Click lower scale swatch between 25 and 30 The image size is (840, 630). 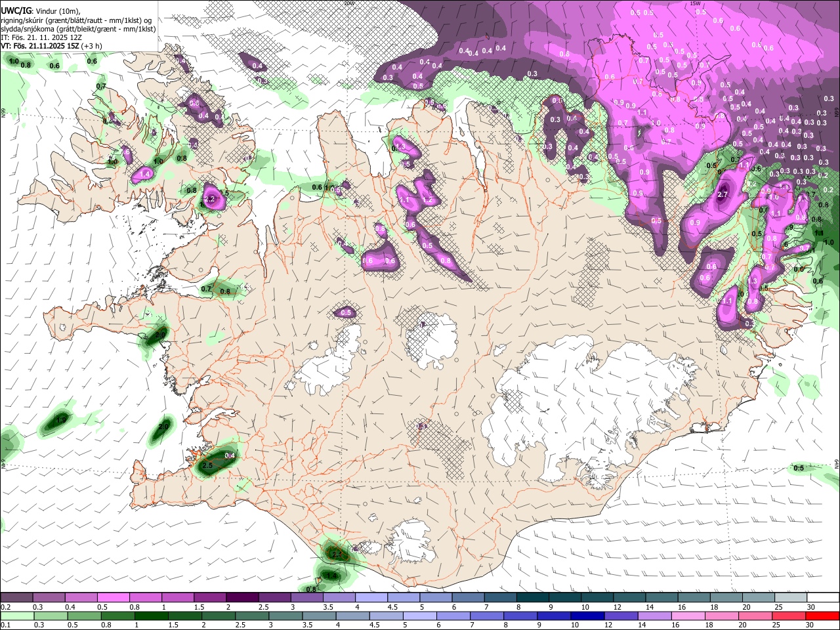point(789,616)
